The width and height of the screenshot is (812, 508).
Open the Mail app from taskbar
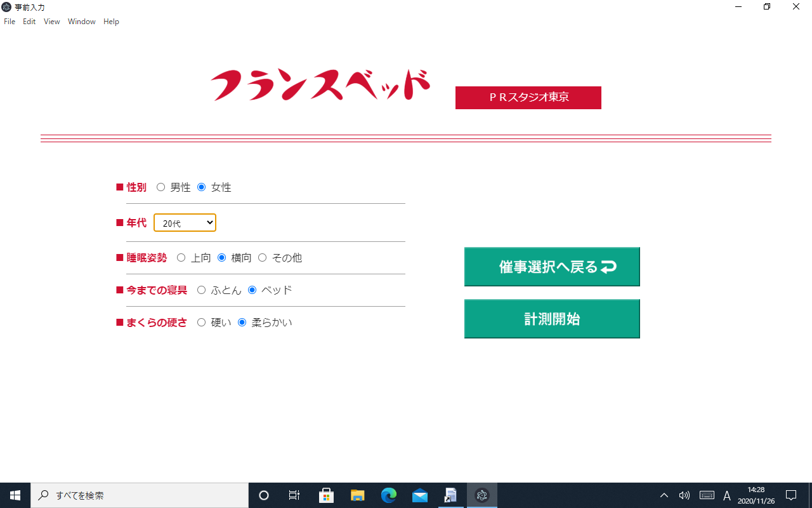(420, 495)
